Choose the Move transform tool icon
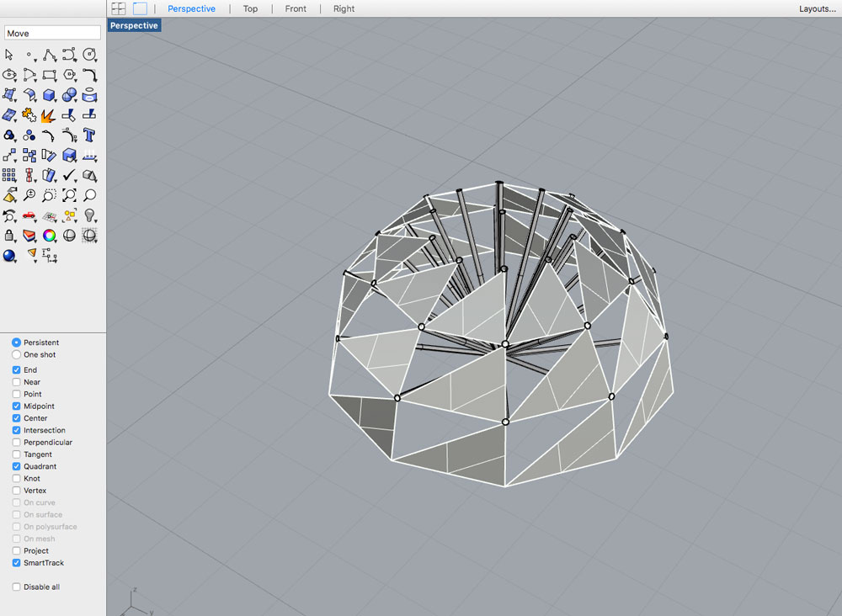Screen dimensions: 842x616 pos(9,156)
